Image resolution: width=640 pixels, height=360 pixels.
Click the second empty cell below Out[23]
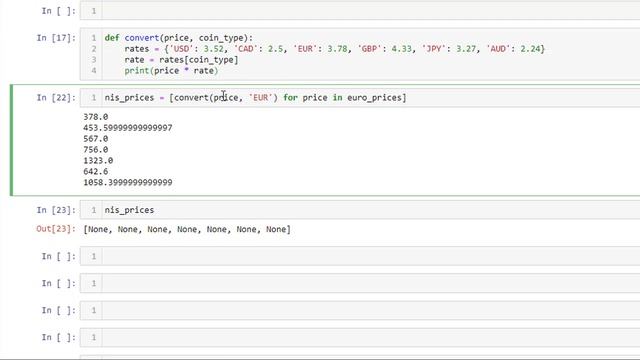360,283
